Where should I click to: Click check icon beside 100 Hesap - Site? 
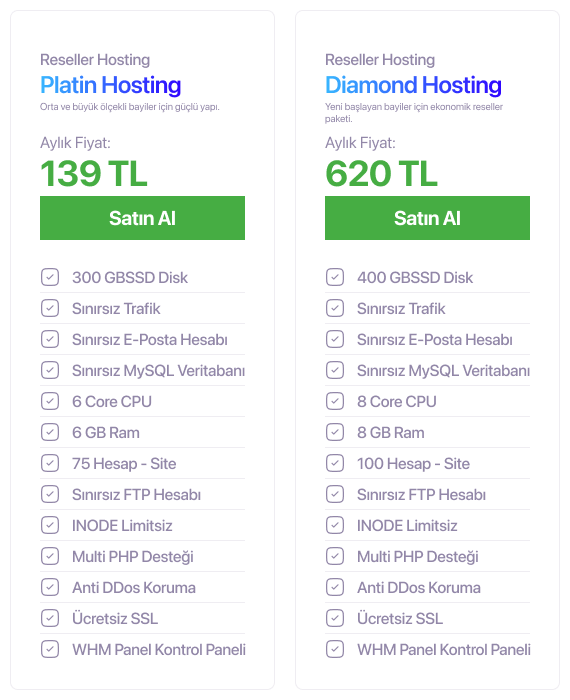pyautogui.click(x=335, y=463)
